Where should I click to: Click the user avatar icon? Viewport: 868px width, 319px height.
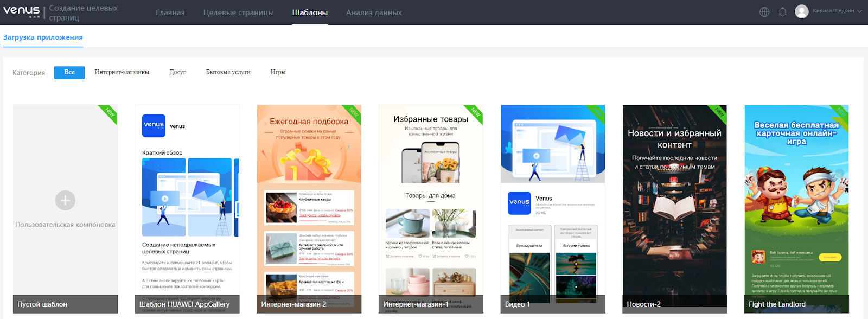pyautogui.click(x=801, y=11)
